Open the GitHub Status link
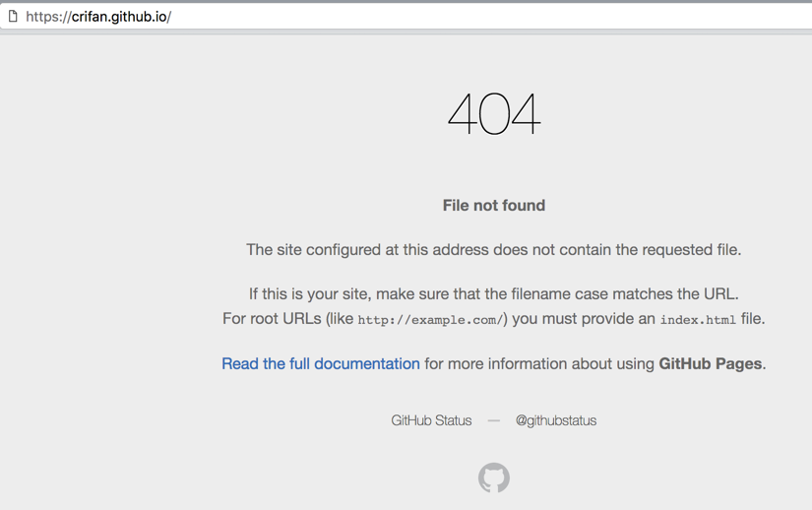 tap(431, 420)
